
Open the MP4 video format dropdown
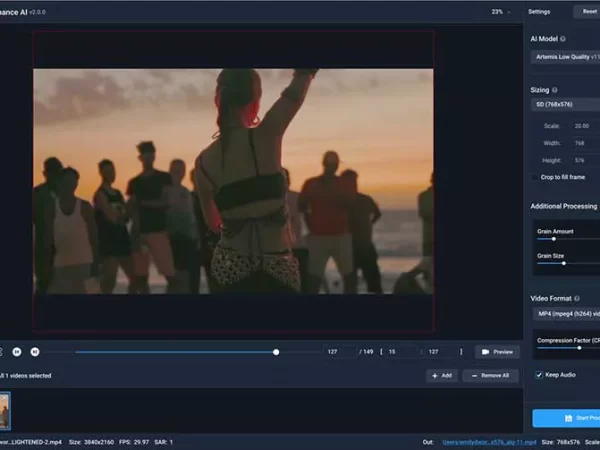[x=566, y=314]
